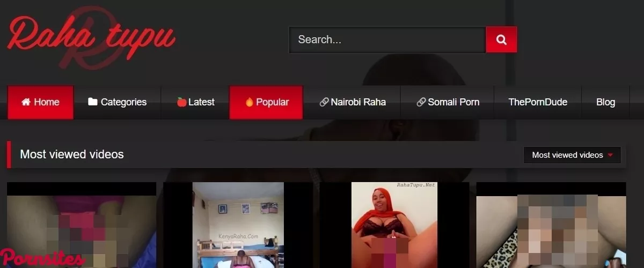The image size is (644, 268).
Task: Click the red arrow on the sort dropdown
Action: click(x=610, y=155)
